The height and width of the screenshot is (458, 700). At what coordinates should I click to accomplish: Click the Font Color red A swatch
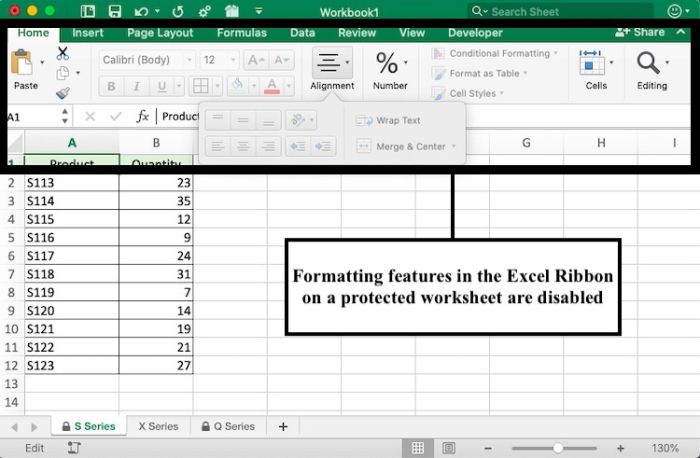click(x=272, y=86)
